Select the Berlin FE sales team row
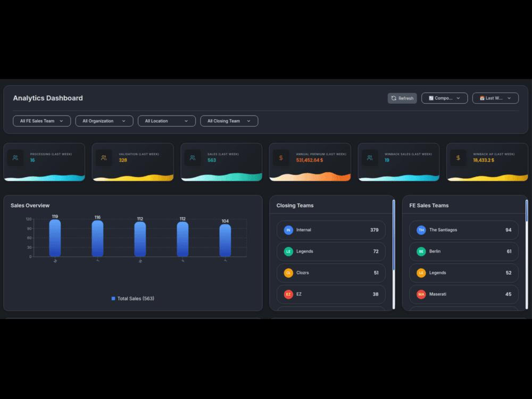This screenshot has width=532, height=399. coord(464,252)
